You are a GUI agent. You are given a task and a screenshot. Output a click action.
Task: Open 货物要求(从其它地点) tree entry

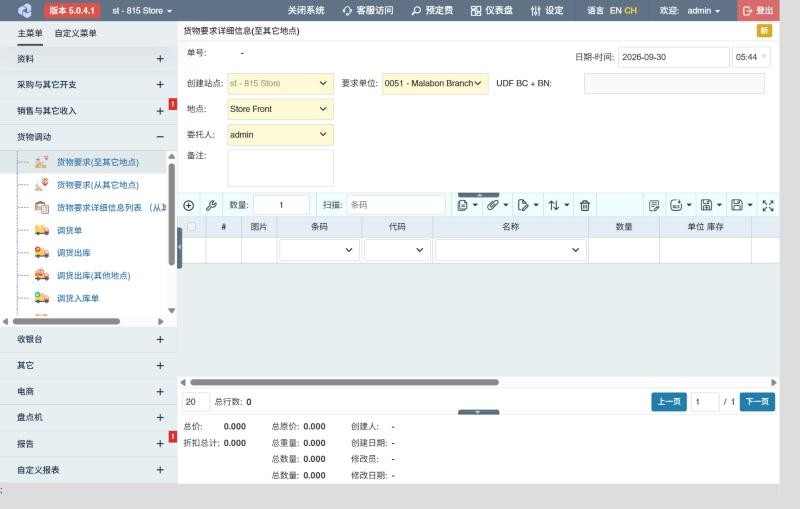coord(97,185)
